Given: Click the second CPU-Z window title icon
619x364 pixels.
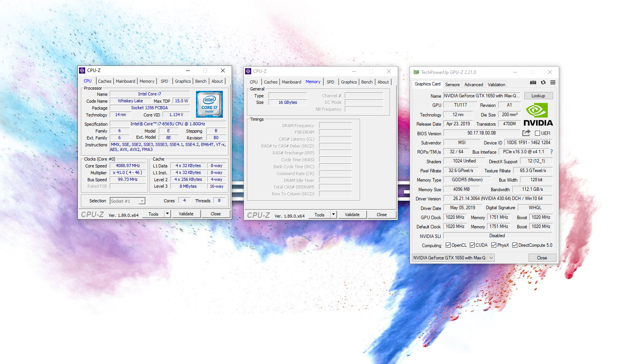Looking at the screenshot, I should tap(248, 71).
